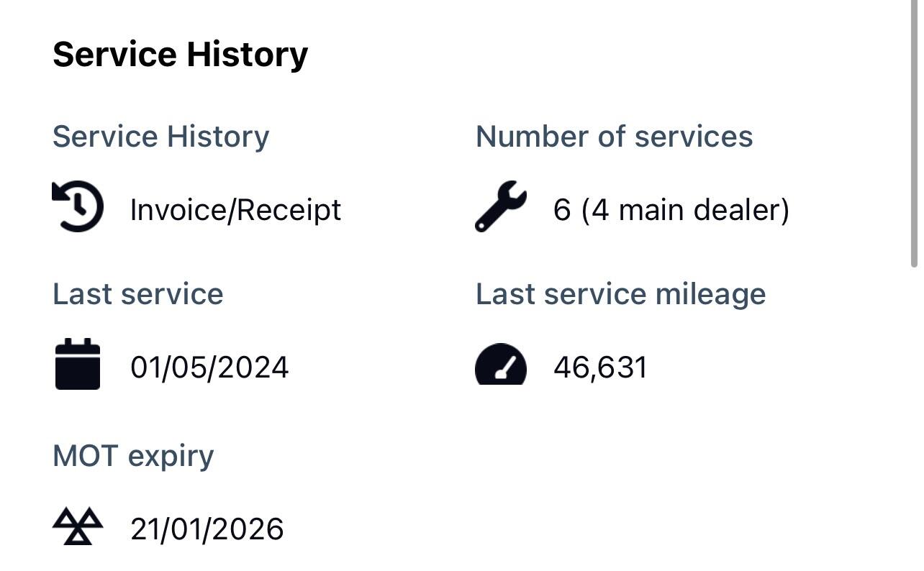Click the Last service label
The image size is (924, 571).
click(137, 294)
